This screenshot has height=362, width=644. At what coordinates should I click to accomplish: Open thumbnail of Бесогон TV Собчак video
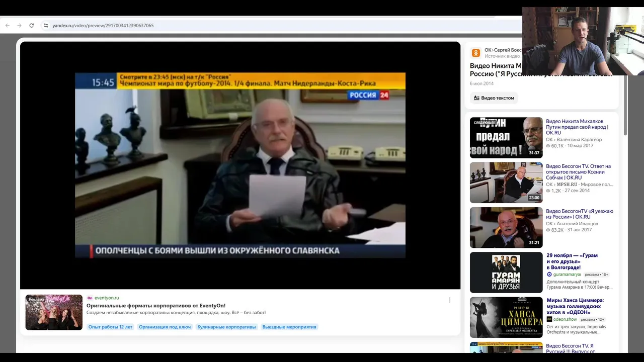pos(506,183)
